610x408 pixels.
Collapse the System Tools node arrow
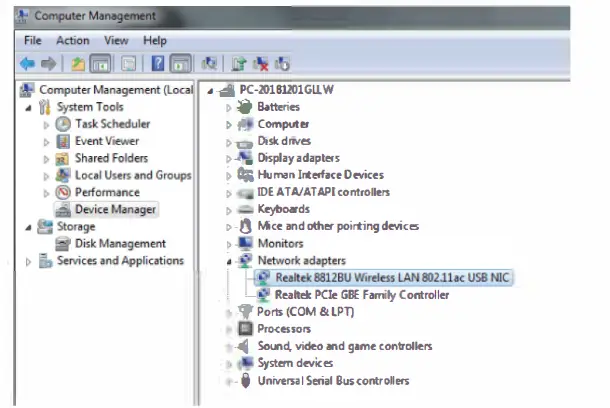[28, 108]
